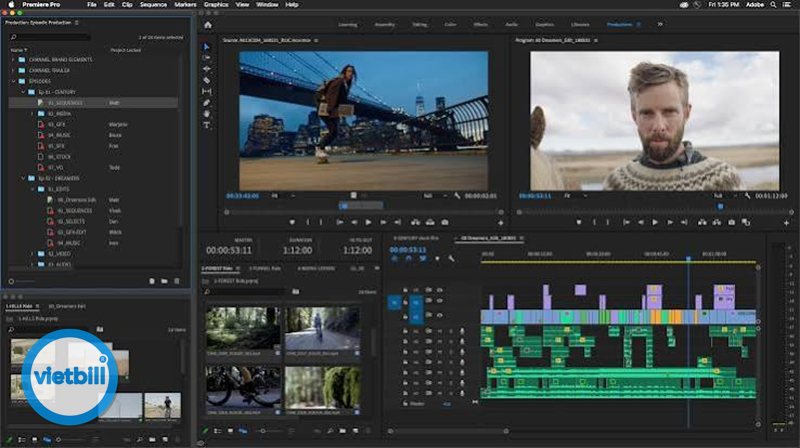Select the Type tool
800x448 pixels.
click(206, 125)
